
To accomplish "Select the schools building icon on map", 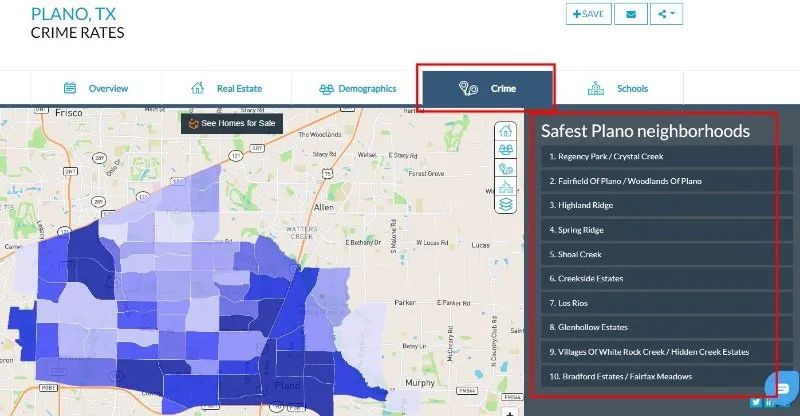I will click(506, 185).
